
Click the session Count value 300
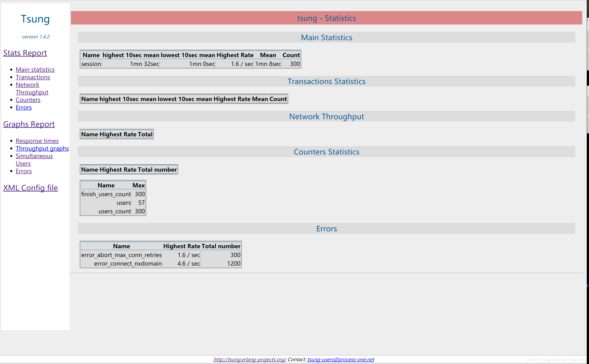[x=295, y=64]
